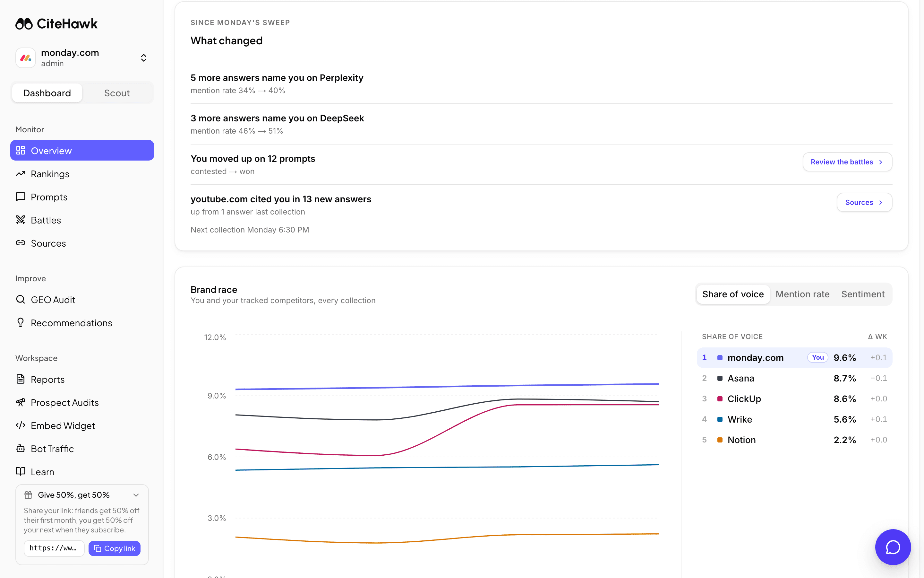Open the chat support bubble

[893, 547]
